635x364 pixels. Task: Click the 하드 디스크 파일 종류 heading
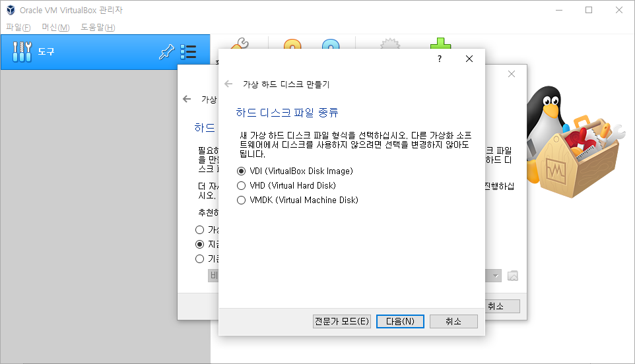pos(286,113)
